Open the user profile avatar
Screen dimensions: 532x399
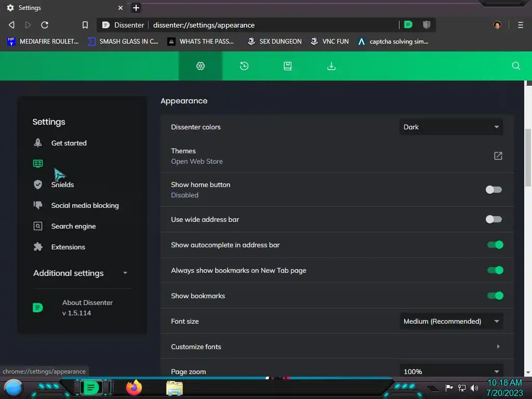tap(497, 25)
